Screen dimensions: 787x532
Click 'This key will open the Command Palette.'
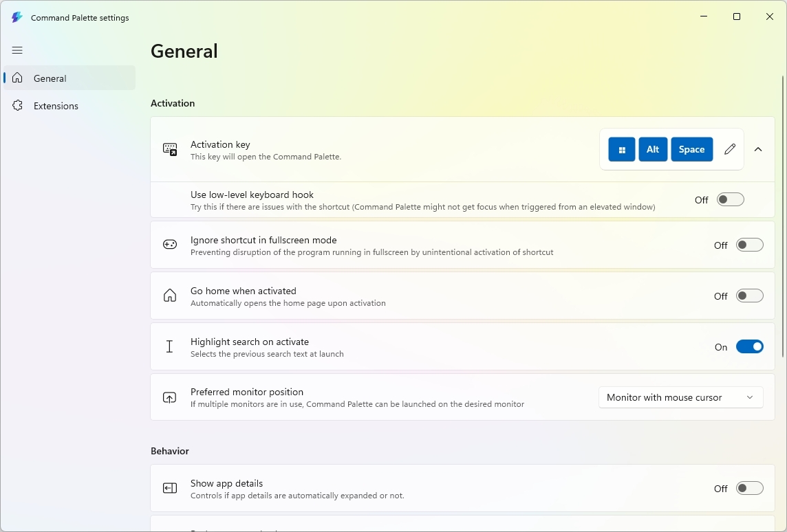tap(266, 157)
